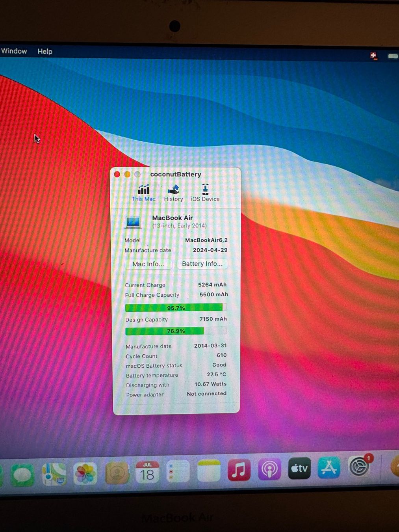Launch Messages from the Dock
399x532 pixels.
(22, 475)
